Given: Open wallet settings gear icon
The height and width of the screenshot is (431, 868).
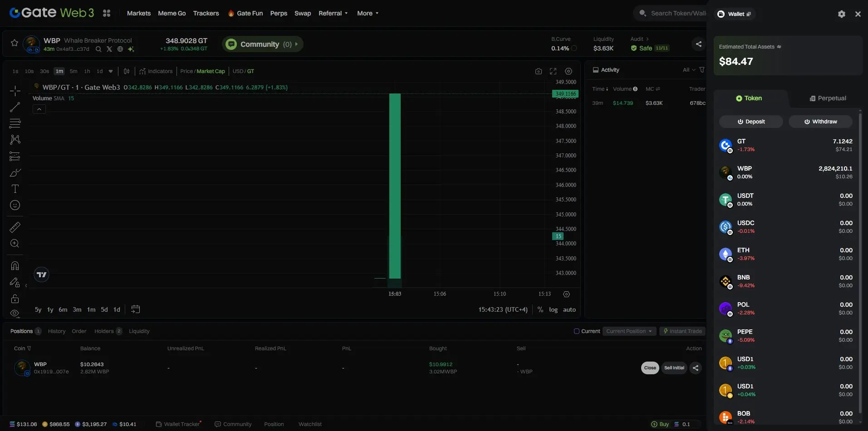Looking at the screenshot, I should click(842, 14).
